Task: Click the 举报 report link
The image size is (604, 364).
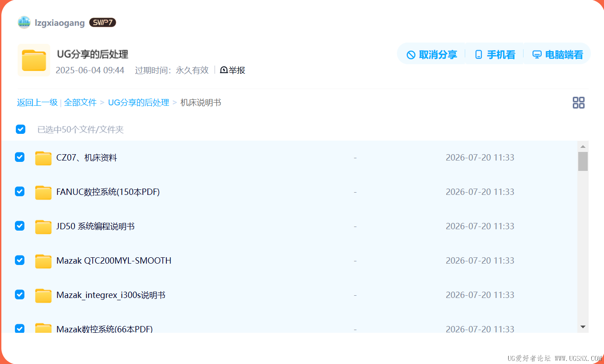Action: click(x=232, y=70)
